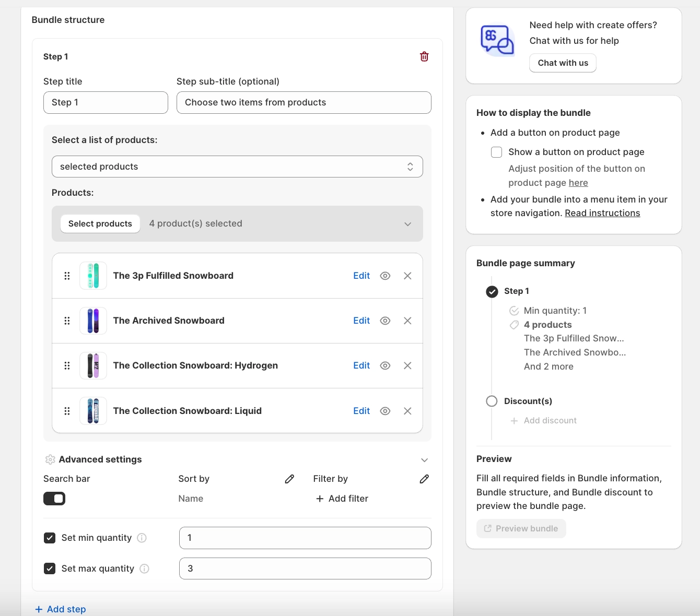Click drag handle for The Archived Snowboard

67,321
